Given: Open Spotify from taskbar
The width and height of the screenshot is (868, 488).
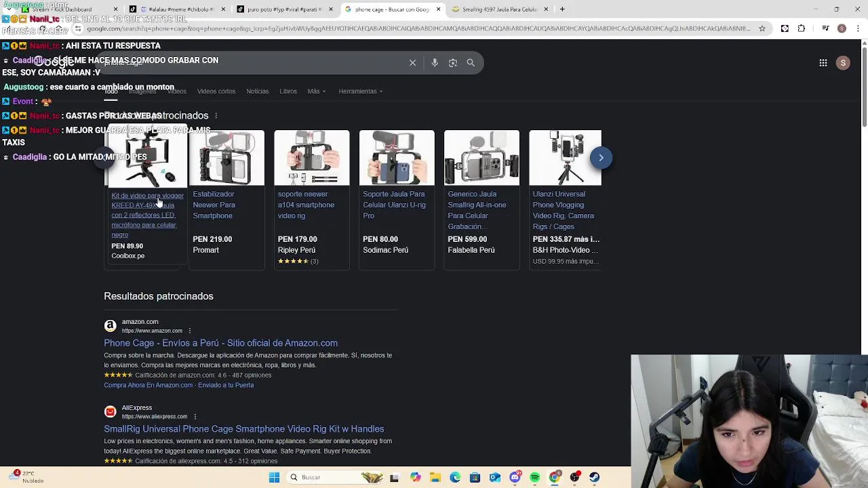Looking at the screenshot, I should [x=535, y=478].
